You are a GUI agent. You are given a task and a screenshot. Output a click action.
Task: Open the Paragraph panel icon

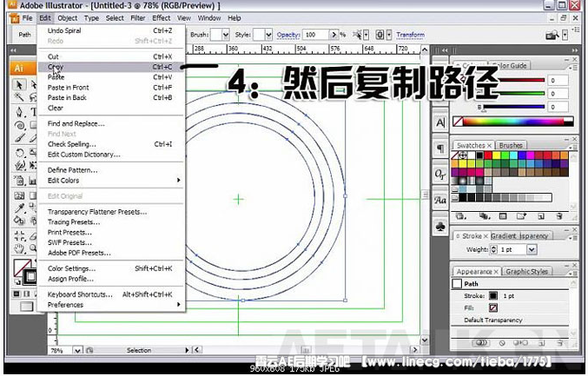click(440, 148)
